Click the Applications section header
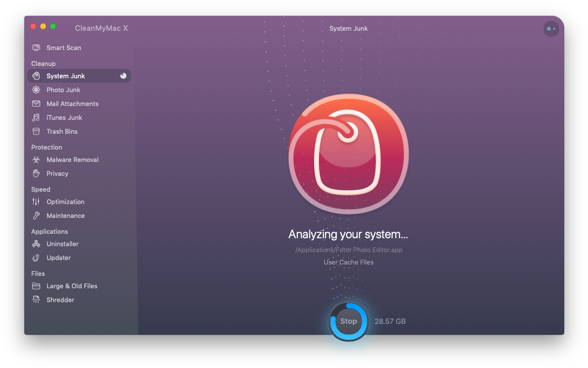Screen dimensions: 588x368 pyautogui.click(x=50, y=231)
